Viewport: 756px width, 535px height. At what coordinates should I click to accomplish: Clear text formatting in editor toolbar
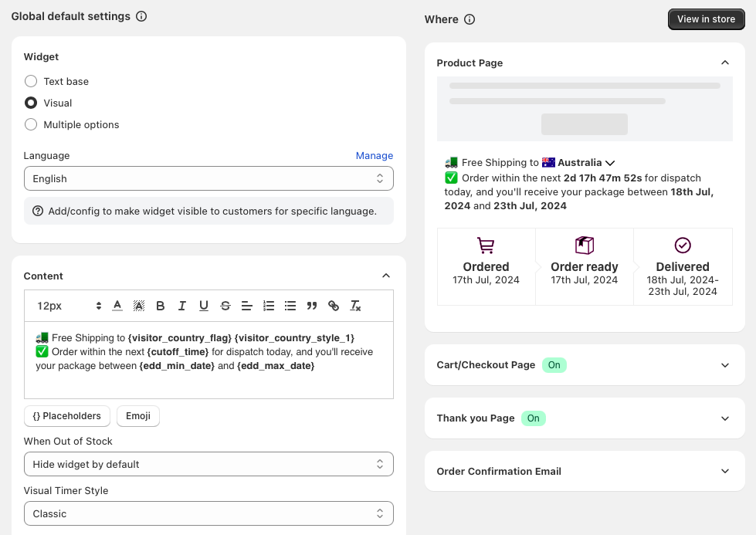tap(355, 306)
